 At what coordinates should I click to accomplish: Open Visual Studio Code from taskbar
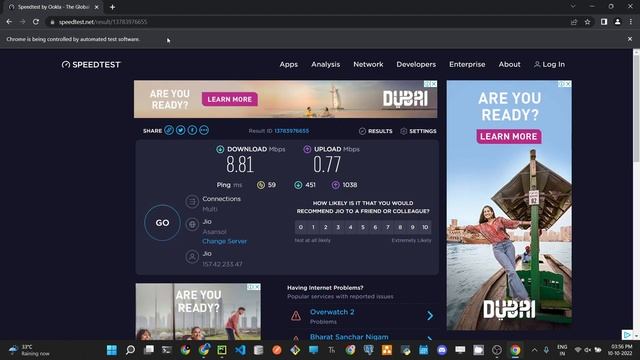click(x=240, y=350)
